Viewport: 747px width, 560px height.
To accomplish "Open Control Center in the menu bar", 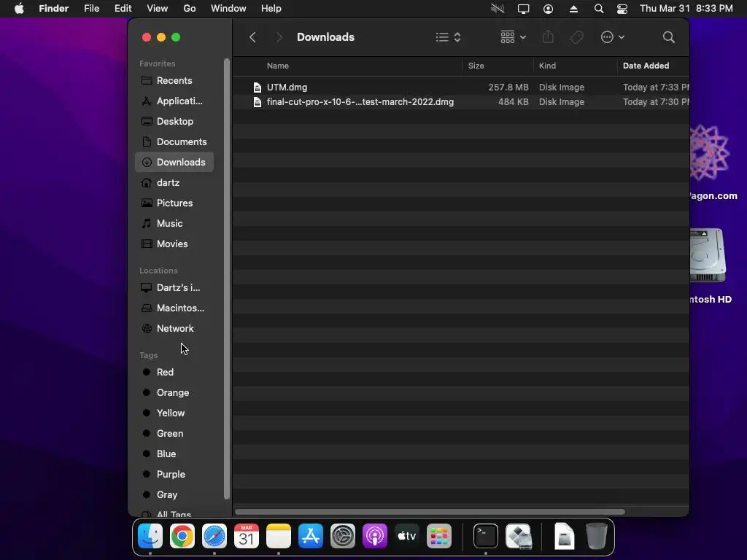I will click(622, 9).
